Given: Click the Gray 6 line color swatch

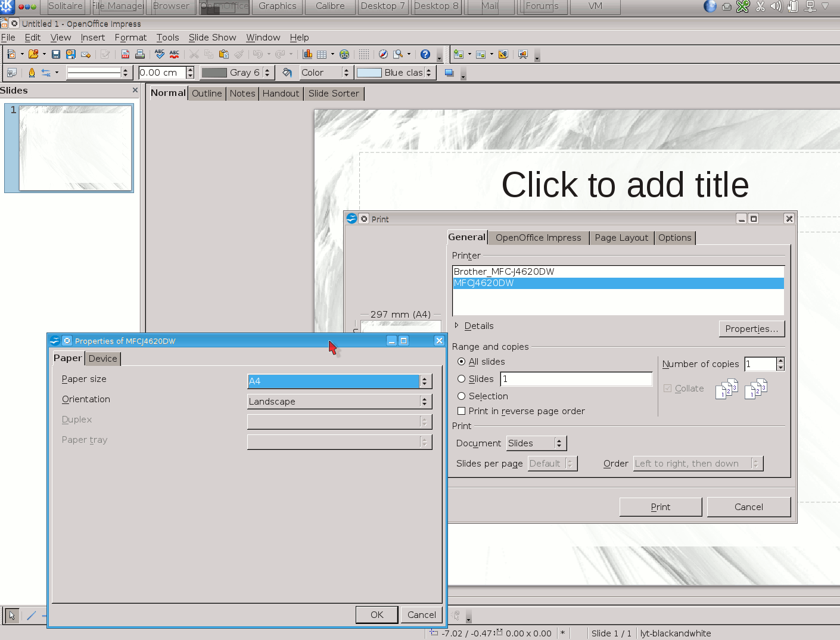Looking at the screenshot, I should (x=215, y=73).
